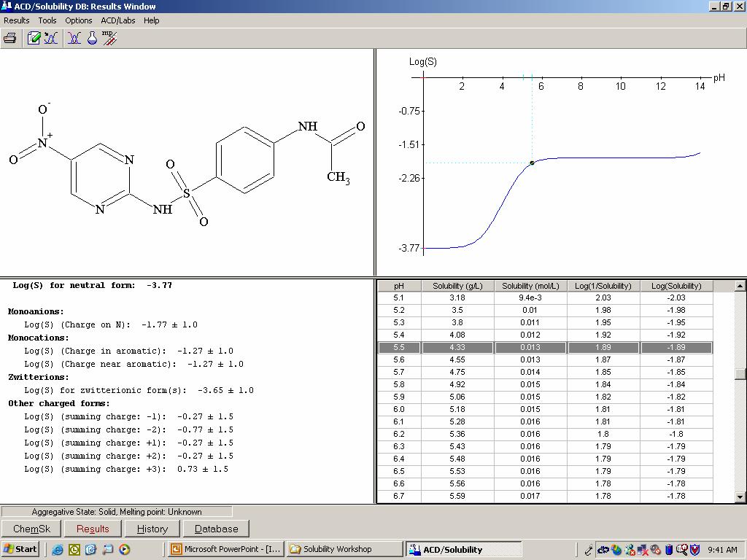
Task: Click the 3.18 solubility value at pH 5.1
Action: [457, 297]
